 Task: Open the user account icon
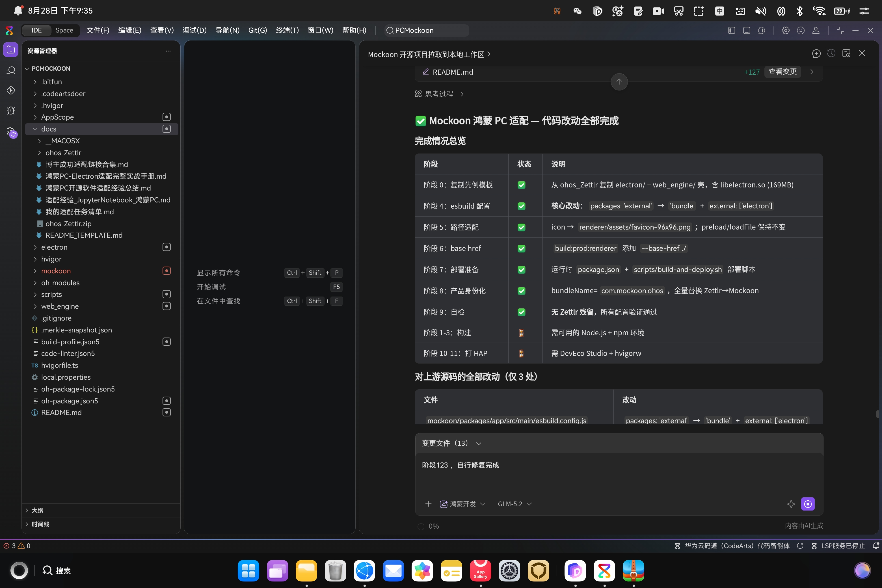pyautogui.click(x=816, y=30)
